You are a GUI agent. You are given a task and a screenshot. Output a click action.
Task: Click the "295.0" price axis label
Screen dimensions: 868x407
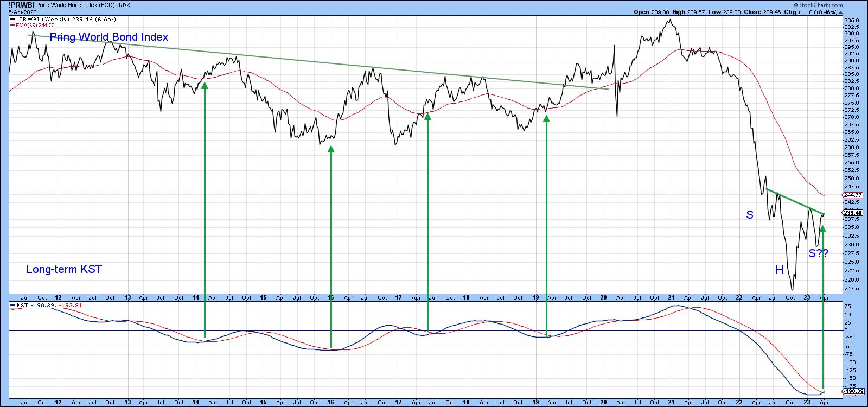(x=852, y=47)
